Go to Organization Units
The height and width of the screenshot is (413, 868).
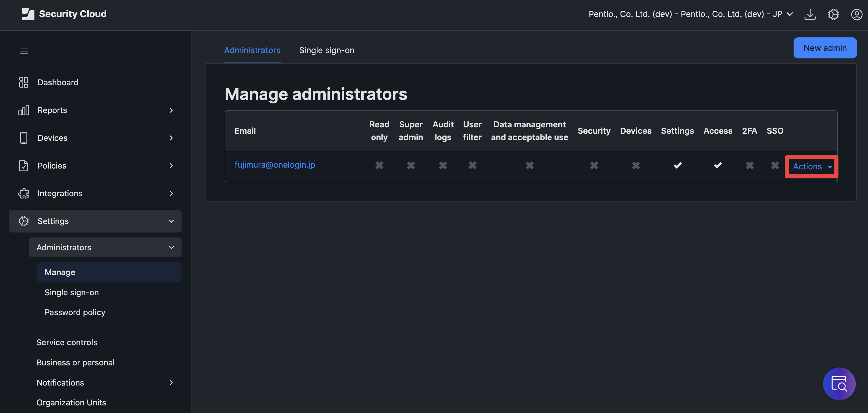click(x=71, y=402)
